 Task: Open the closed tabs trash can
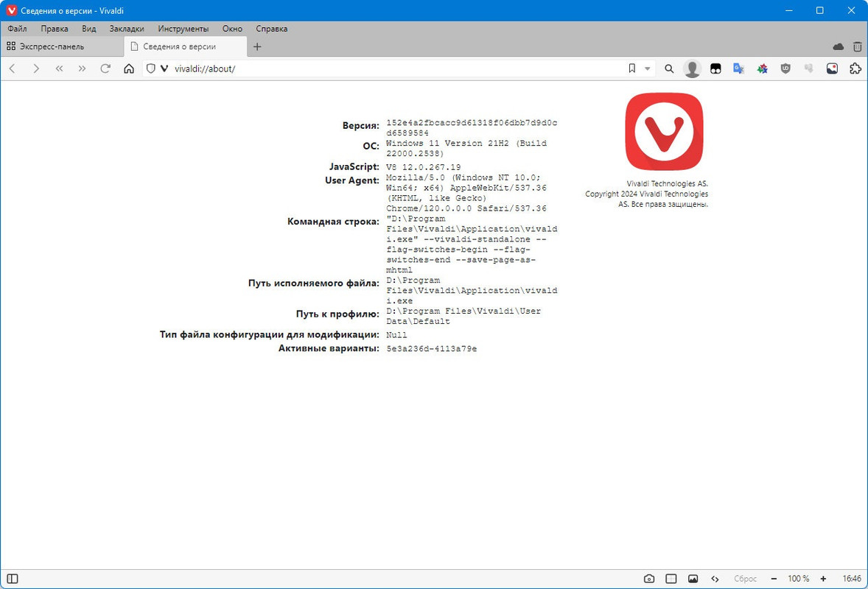click(x=857, y=47)
